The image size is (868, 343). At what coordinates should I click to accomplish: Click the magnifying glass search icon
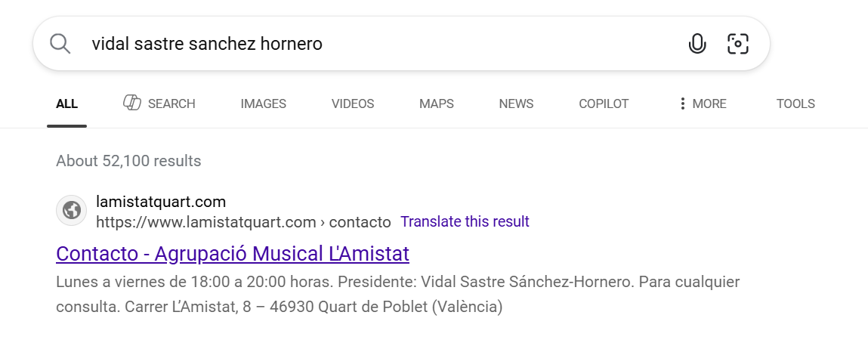coord(60,43)
